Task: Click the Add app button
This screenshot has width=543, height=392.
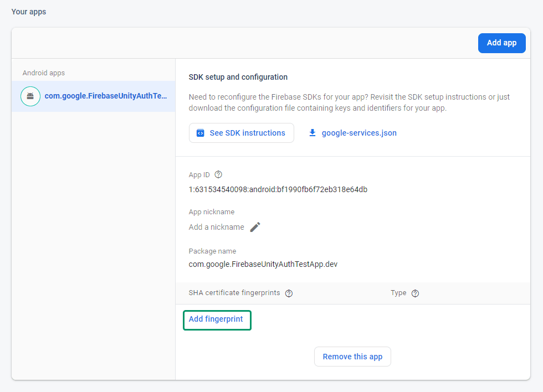Action: click(501, 43)
